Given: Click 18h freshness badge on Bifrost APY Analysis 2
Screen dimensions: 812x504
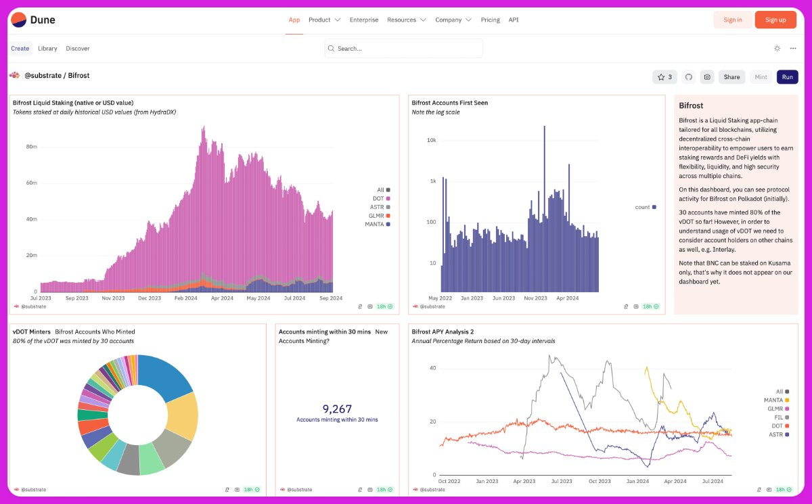Looking at the screenshot, I should (x=785, y=489).
